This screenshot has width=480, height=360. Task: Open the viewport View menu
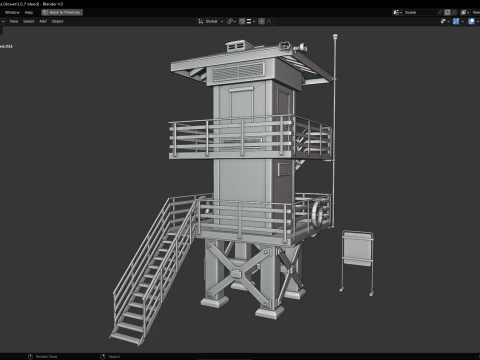pyautogui.click(x=14, y=21)
